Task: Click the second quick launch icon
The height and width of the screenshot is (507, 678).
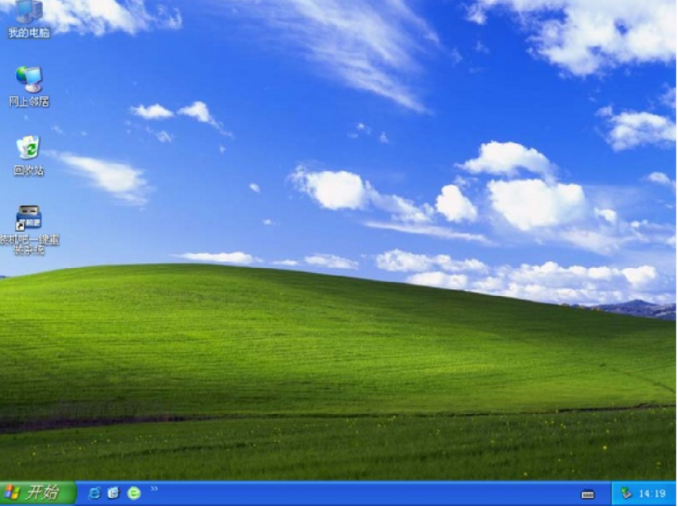Action: click(x=114, y=493)
